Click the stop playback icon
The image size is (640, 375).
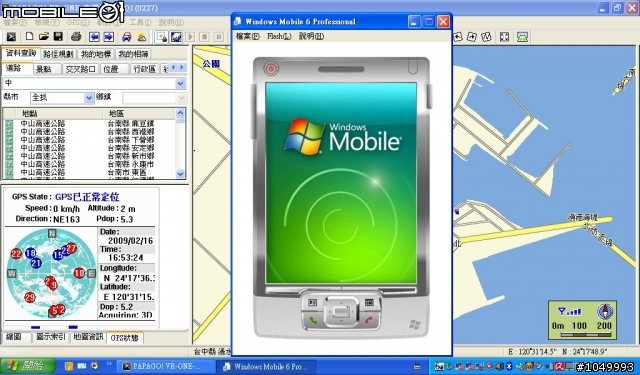204,37
